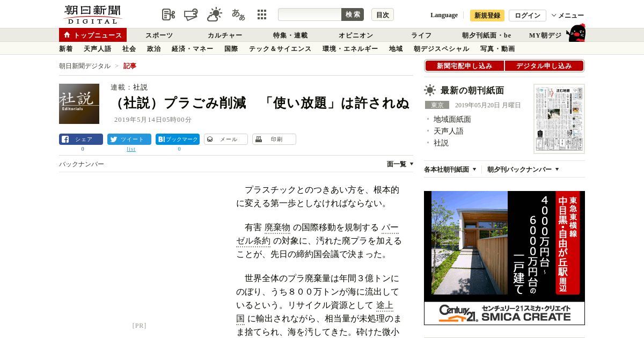Click 朝日新聞デジタル breadcrumb link
This screenshot has width=644, height=338.
pyautogui.click(x=85, y=66)
